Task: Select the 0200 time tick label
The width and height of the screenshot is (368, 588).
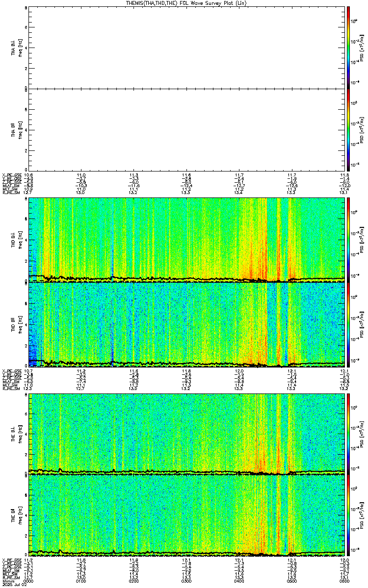Action: pos(133,581)
